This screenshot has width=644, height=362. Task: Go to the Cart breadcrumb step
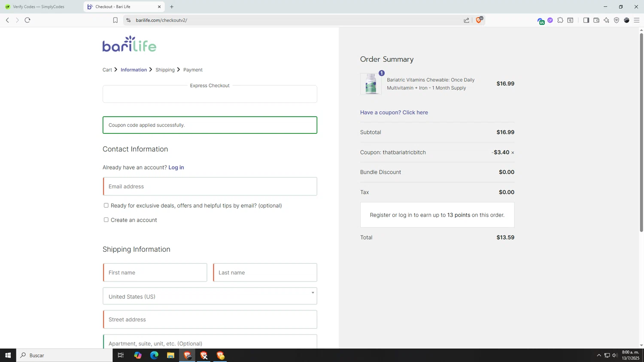(x=107, y=70)
